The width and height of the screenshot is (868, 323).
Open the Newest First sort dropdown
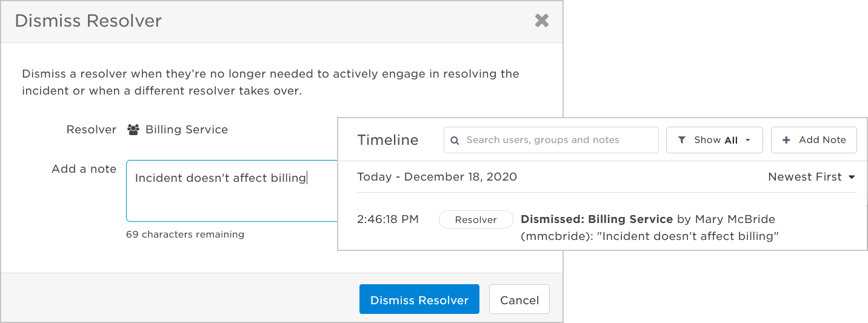812,177
